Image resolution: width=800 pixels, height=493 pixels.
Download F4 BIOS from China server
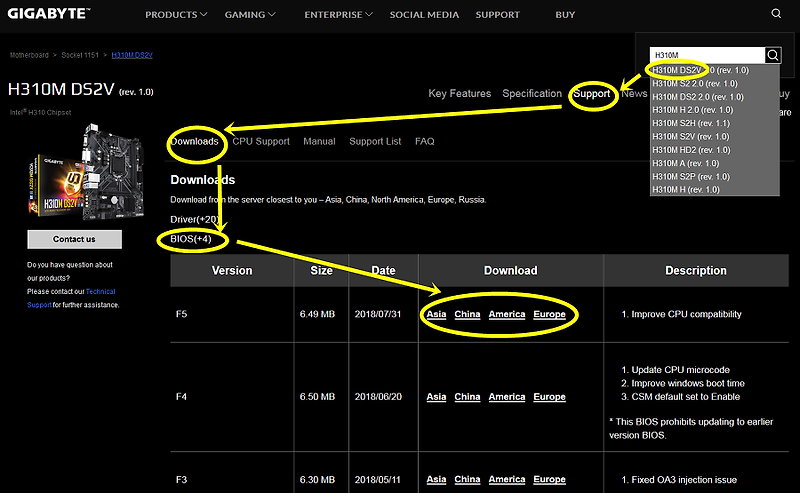click(467, 397)
